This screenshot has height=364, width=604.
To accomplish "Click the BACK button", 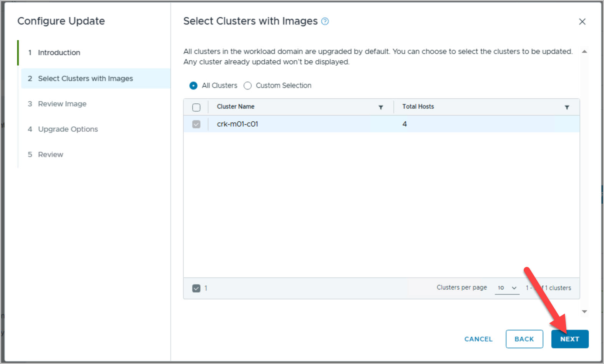I will click(524, 339).
